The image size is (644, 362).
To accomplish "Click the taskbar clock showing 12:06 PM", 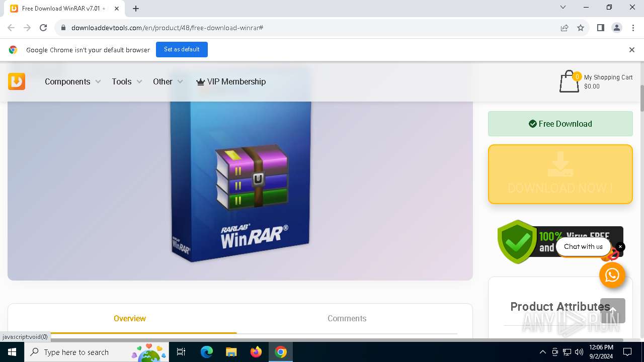I will click(601, 352).
